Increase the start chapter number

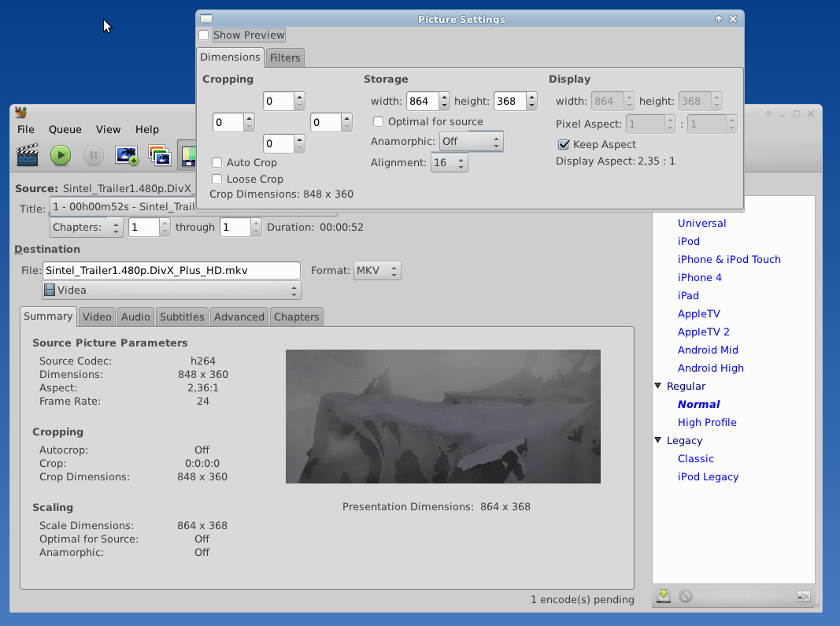pos(165,223)
